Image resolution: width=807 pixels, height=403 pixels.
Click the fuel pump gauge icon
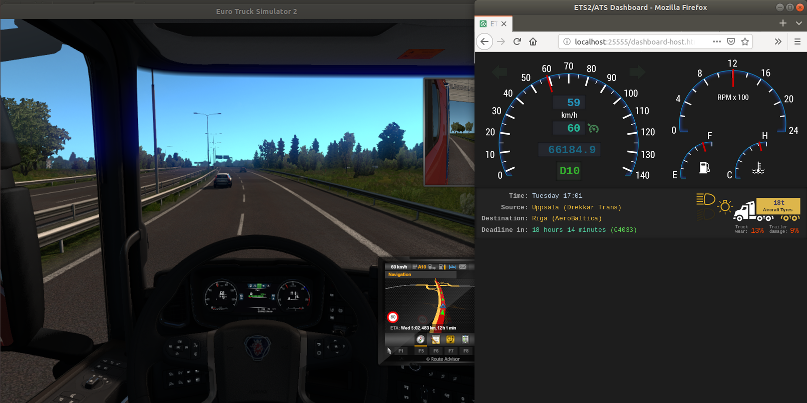pos(704,167)
